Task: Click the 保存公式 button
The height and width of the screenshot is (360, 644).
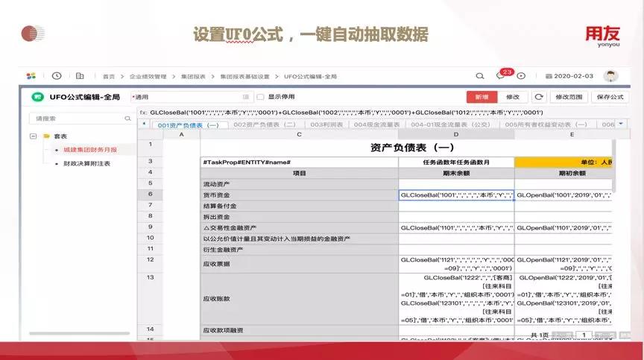Action: tap(610, 97)
